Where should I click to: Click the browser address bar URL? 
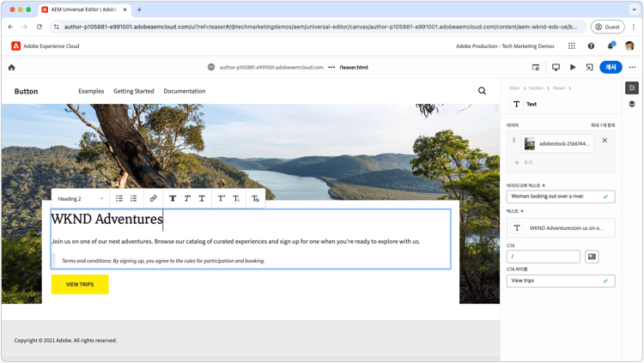(x=320, y=27)
